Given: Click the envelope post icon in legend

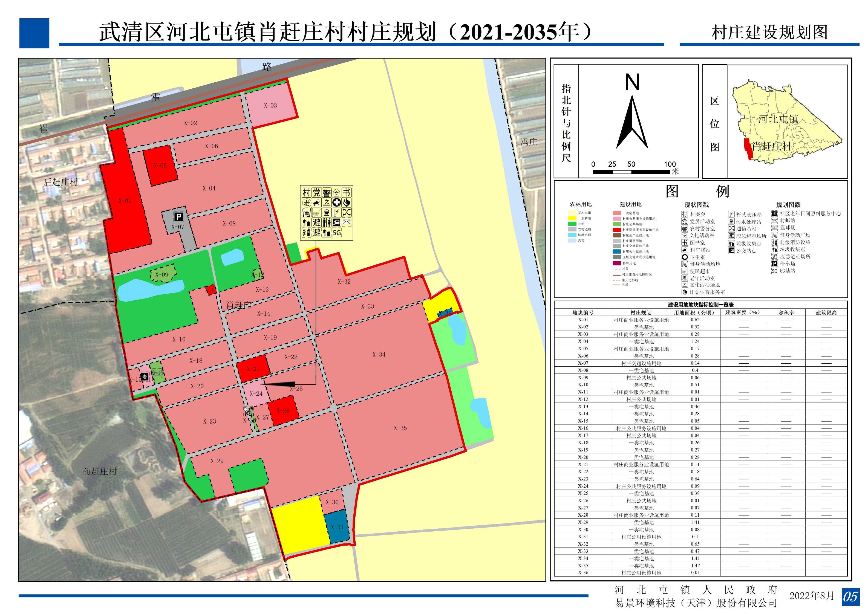Looking at the screenshot, I should (x=775, y=221).
